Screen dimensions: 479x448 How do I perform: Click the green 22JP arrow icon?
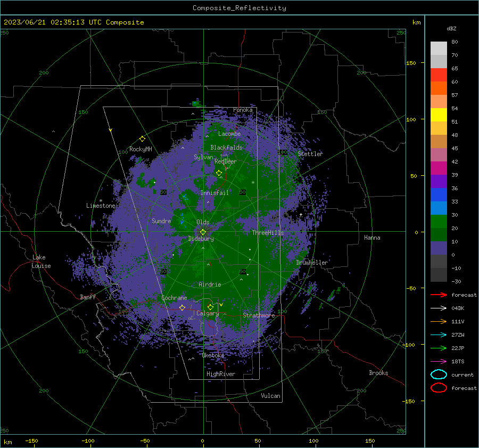tap(439, 348)
